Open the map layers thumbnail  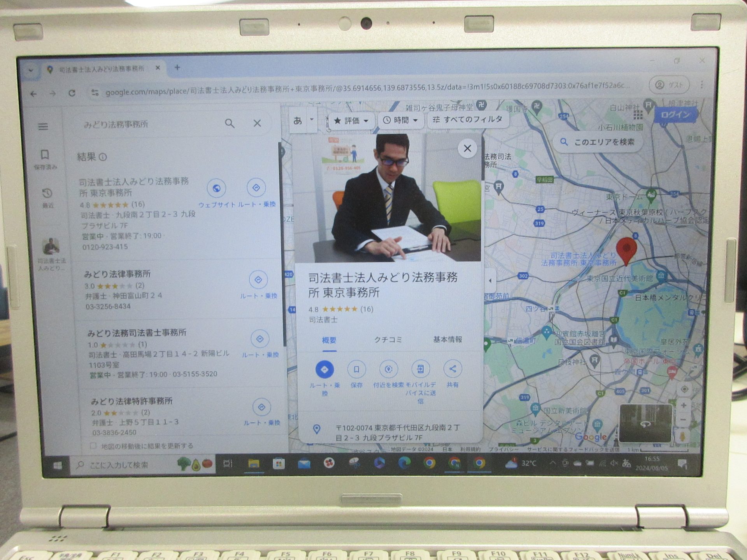tap(645, 423)
